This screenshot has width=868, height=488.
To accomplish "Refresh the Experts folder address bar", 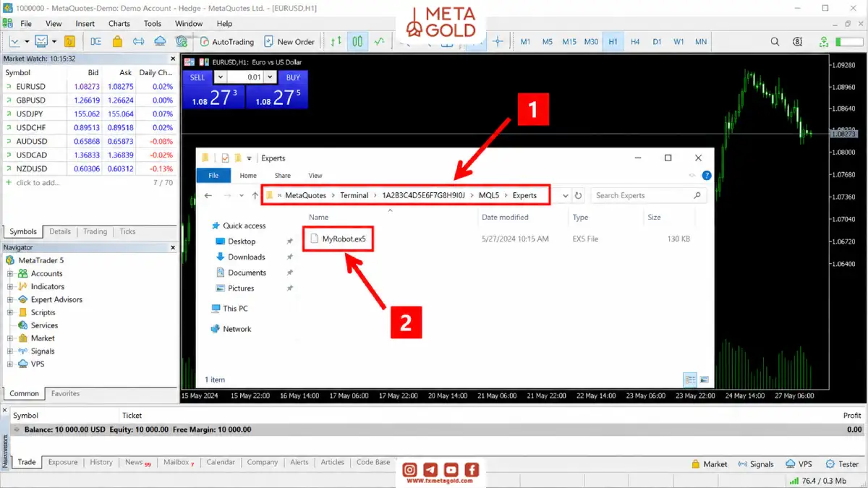I will click(x=578, y=195).
